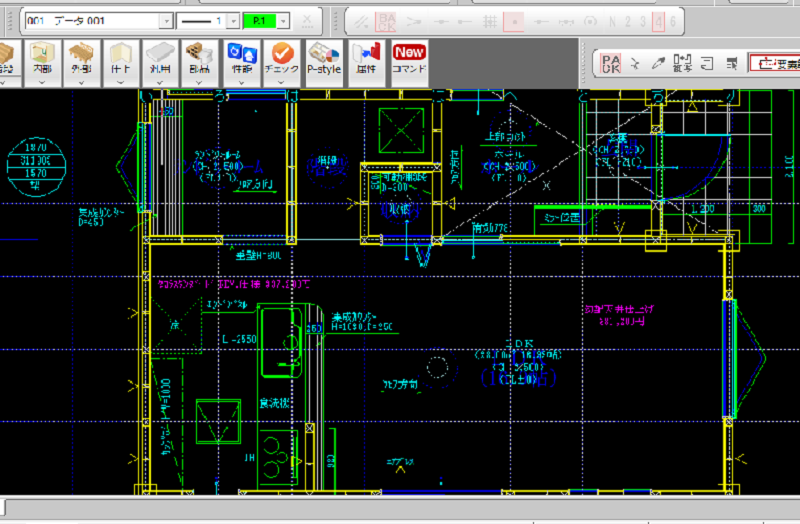Select the L=2550 kitchen length text

tap(240, 339)
